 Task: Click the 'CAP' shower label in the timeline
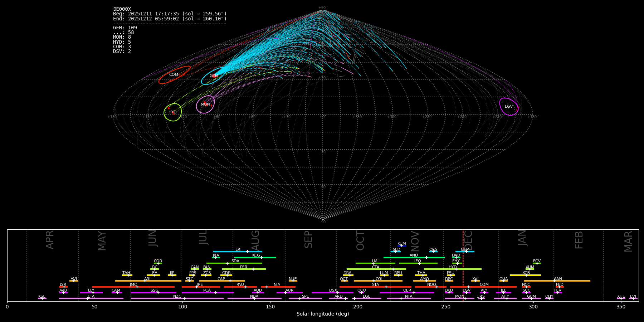pyautogui.click(x=221, y=279)
